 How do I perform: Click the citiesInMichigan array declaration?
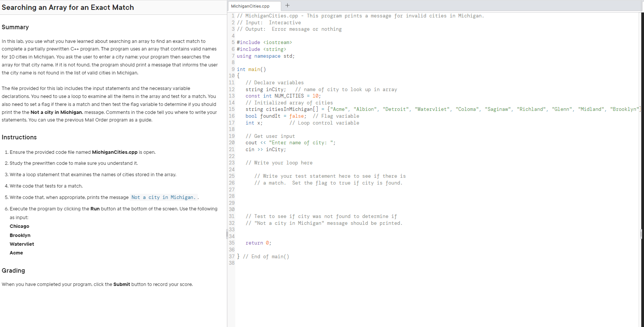click(442, 109)
